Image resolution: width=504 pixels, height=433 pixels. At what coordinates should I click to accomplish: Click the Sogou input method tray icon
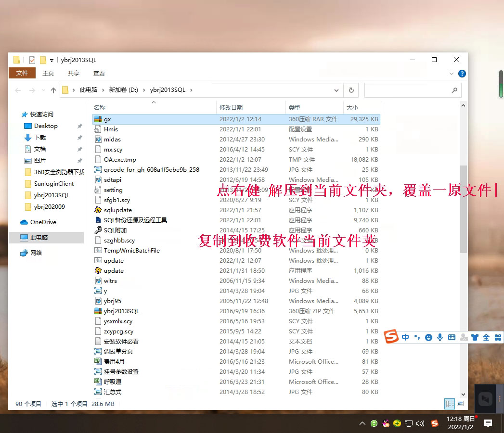[x=435, y=423]
